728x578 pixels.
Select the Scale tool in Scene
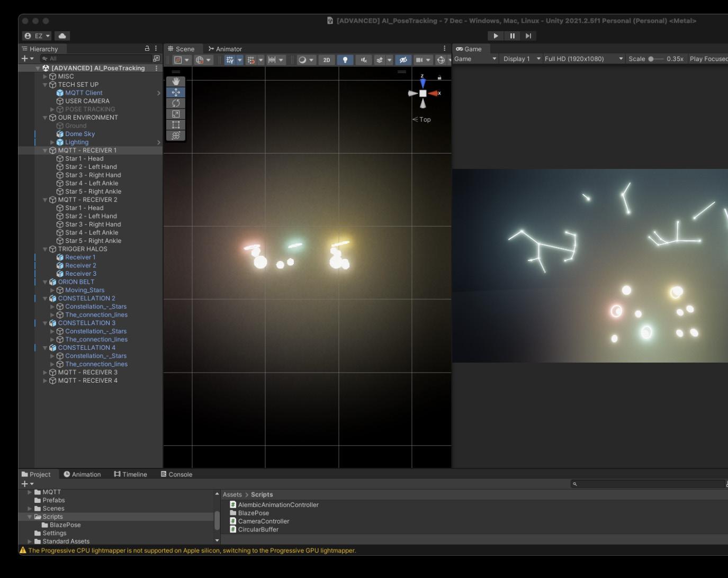[x=176, y=114]
